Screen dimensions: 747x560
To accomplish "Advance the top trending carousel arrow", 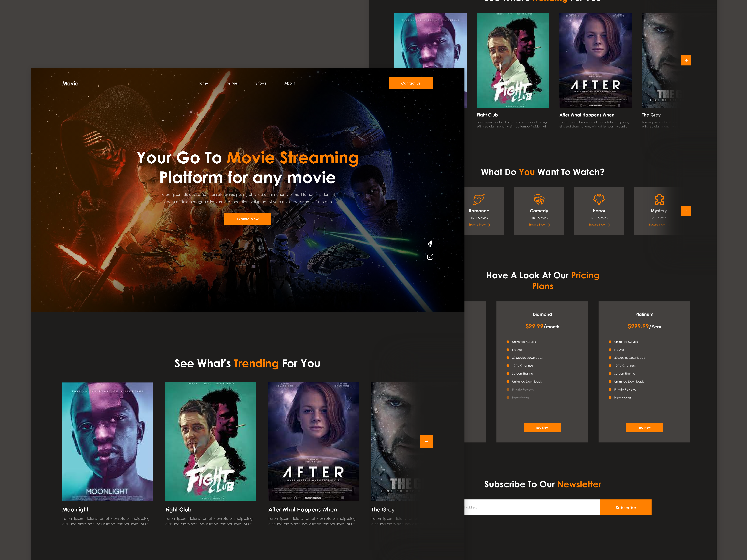I will tap(686, 60).
